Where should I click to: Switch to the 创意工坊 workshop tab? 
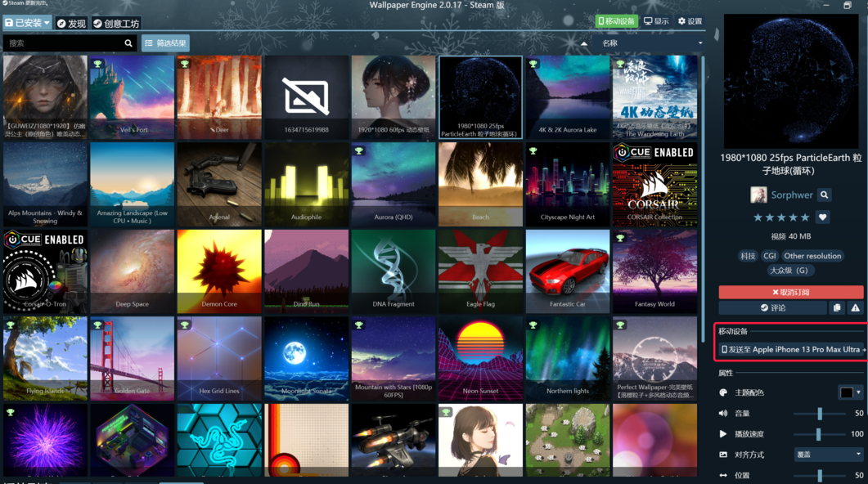(116, 23)
